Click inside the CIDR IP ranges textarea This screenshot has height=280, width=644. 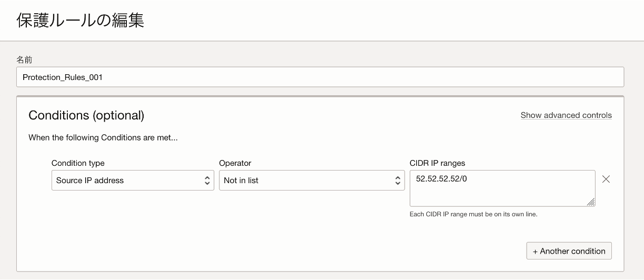tap(502, 193)
